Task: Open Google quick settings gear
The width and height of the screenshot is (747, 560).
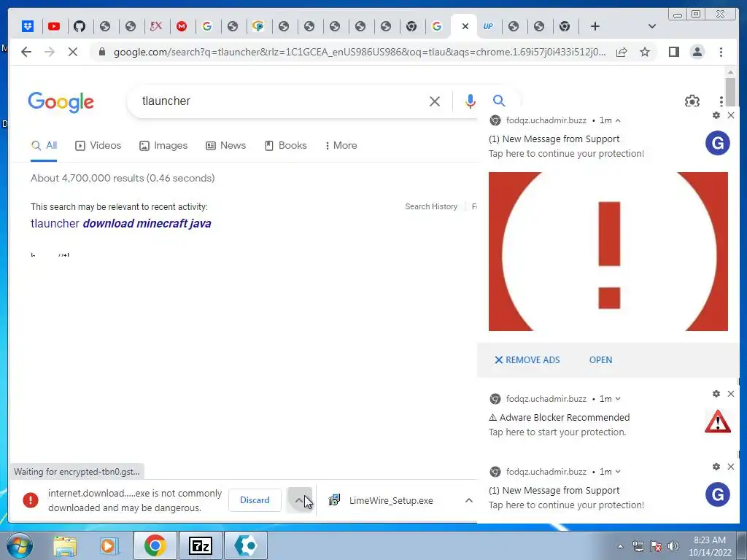Action: tap(692, 101)
